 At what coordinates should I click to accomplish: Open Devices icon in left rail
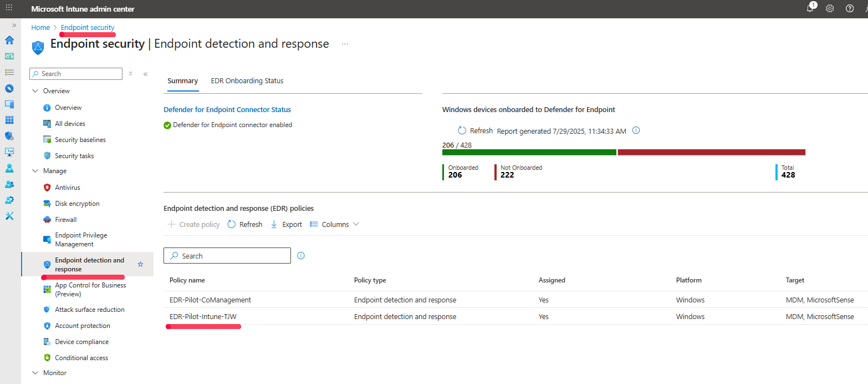(9, 104)
